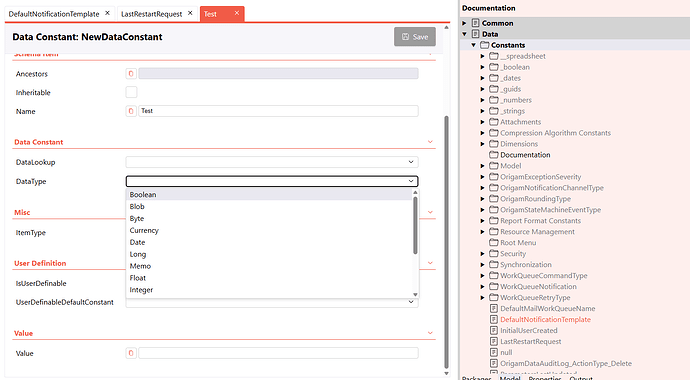Image resolution: width=690 pixels, height=380 pixels.
Task: Select OrigamStateMachineEventType folder icon
Action: [494, 210]
